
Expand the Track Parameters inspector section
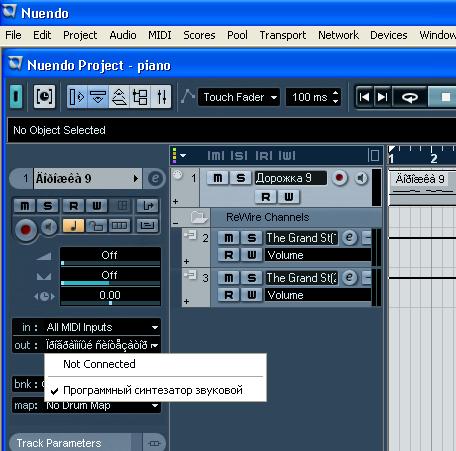71,443
